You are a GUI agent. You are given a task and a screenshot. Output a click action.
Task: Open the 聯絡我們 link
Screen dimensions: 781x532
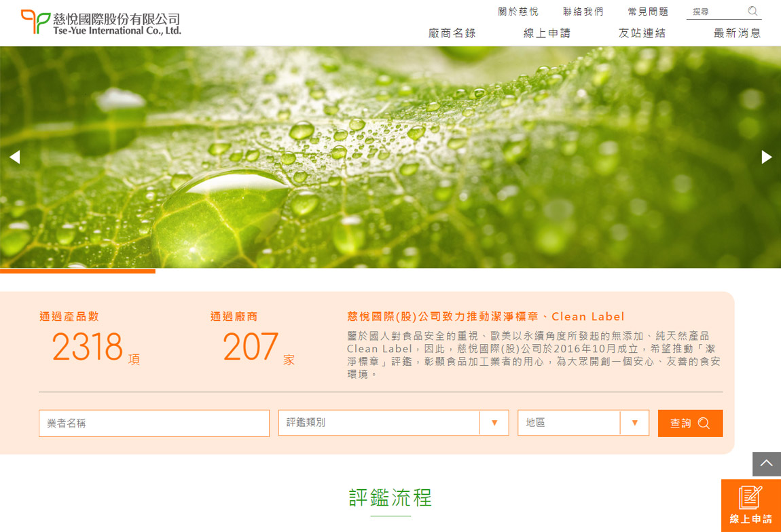[x=583, y=12]
